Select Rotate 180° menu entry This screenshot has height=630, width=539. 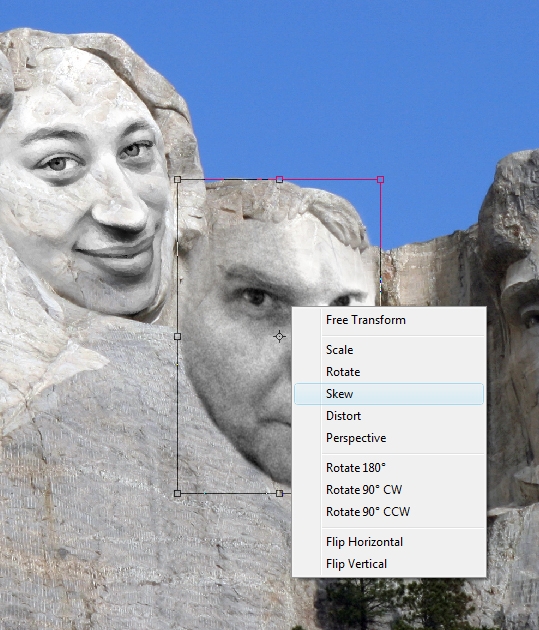coord(389,468)
